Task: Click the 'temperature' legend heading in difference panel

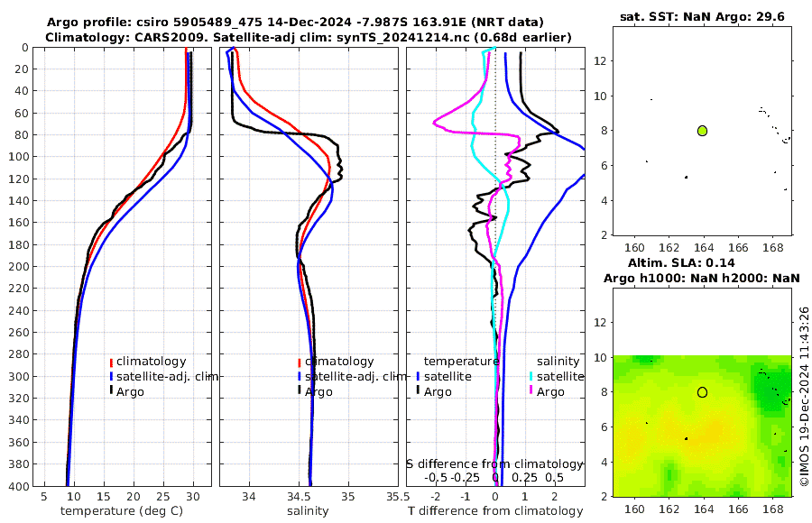Action: (x=461, y=361)
